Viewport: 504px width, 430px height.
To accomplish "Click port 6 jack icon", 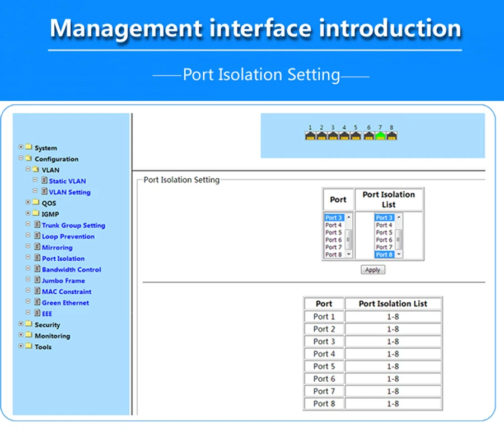I will click(369, 136).
